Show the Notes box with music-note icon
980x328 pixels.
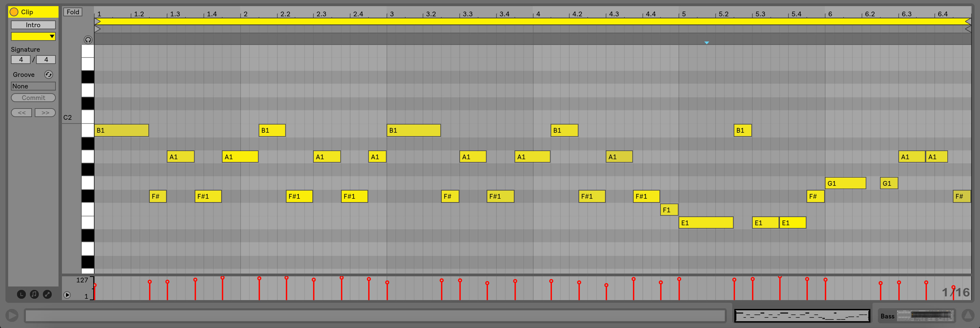point(34,294)
